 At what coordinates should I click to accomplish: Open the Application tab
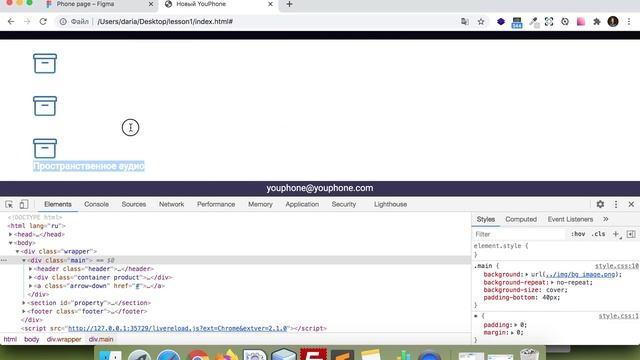[302, 204]
